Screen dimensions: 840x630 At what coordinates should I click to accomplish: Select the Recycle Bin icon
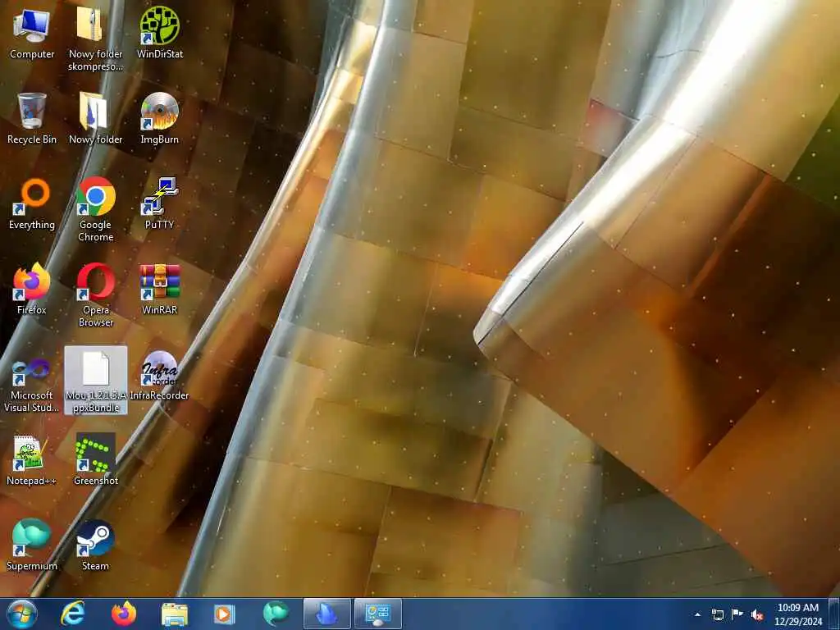point(32,119)
